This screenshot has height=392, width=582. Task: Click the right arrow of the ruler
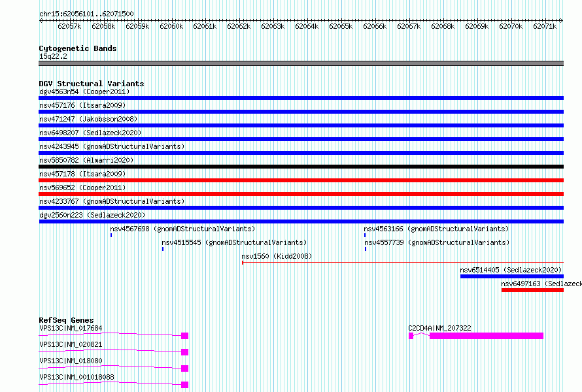point(562,20)
